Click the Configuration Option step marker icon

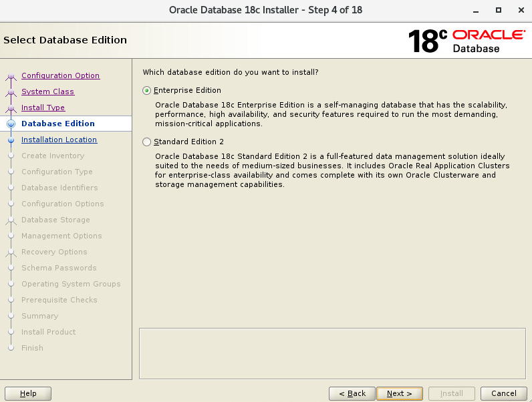click(11, 76)
